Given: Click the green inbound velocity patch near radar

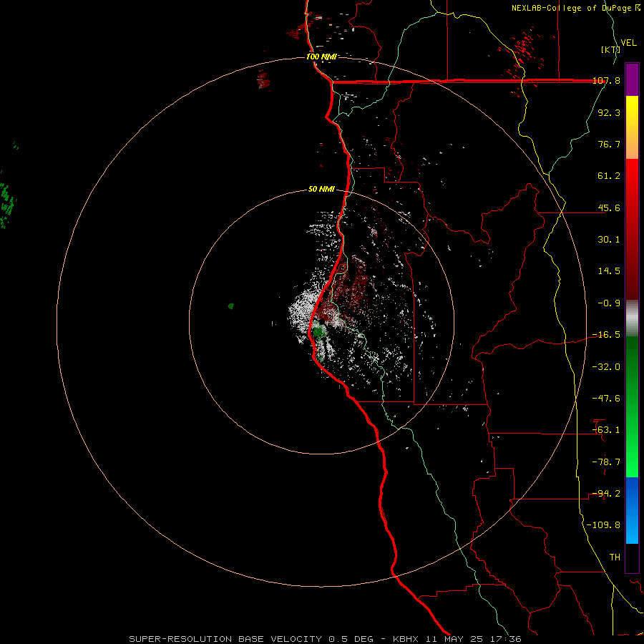Looking at the screenshot, I should 318,331.
